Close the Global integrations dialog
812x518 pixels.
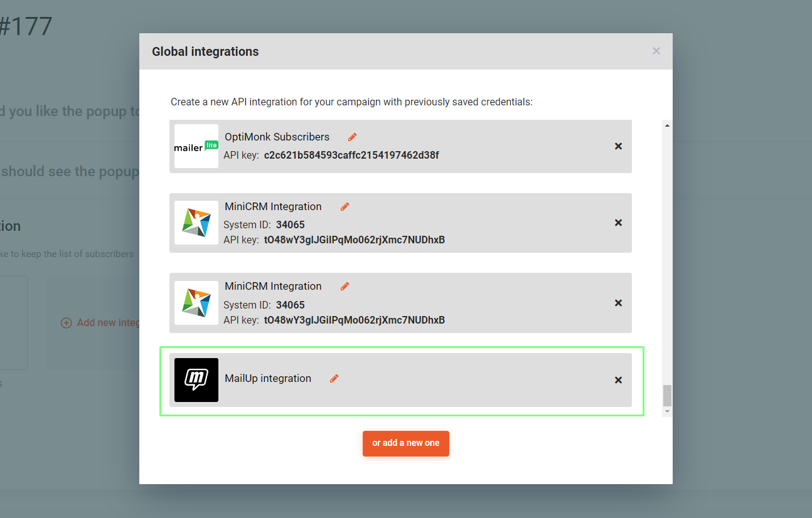point(656,51)
